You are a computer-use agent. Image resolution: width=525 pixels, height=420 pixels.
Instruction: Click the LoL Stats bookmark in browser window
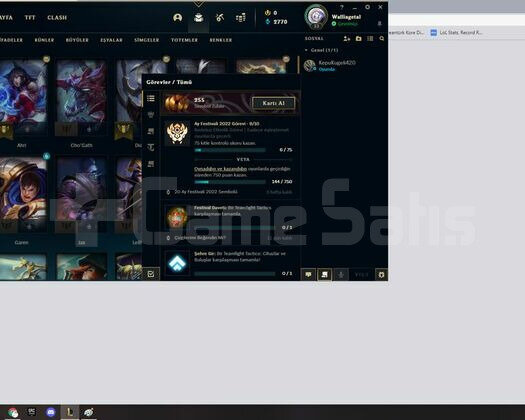point(457,32)
